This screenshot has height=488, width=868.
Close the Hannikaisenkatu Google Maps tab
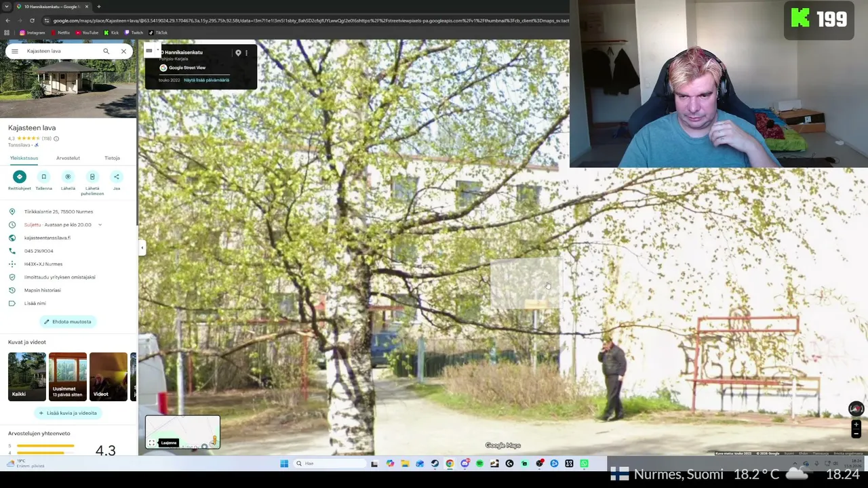[87, 7]
